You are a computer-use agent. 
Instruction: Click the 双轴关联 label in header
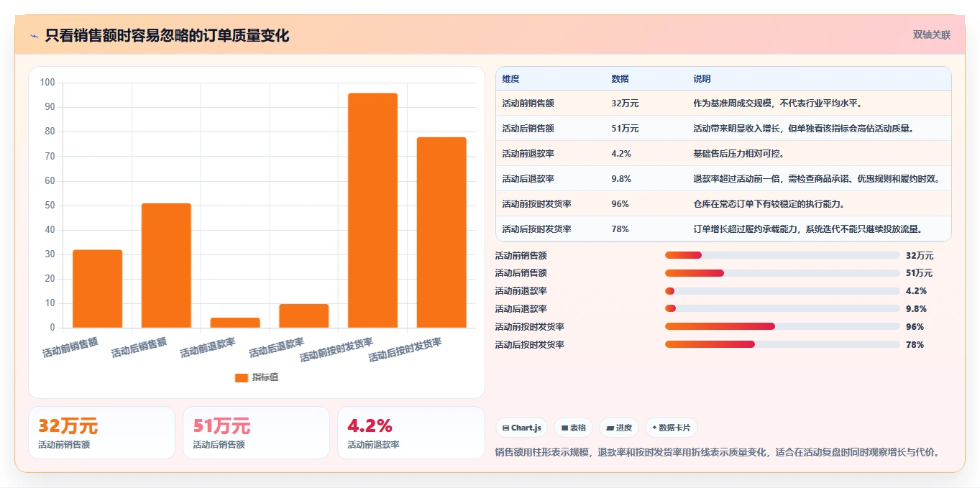pos(932,34)
